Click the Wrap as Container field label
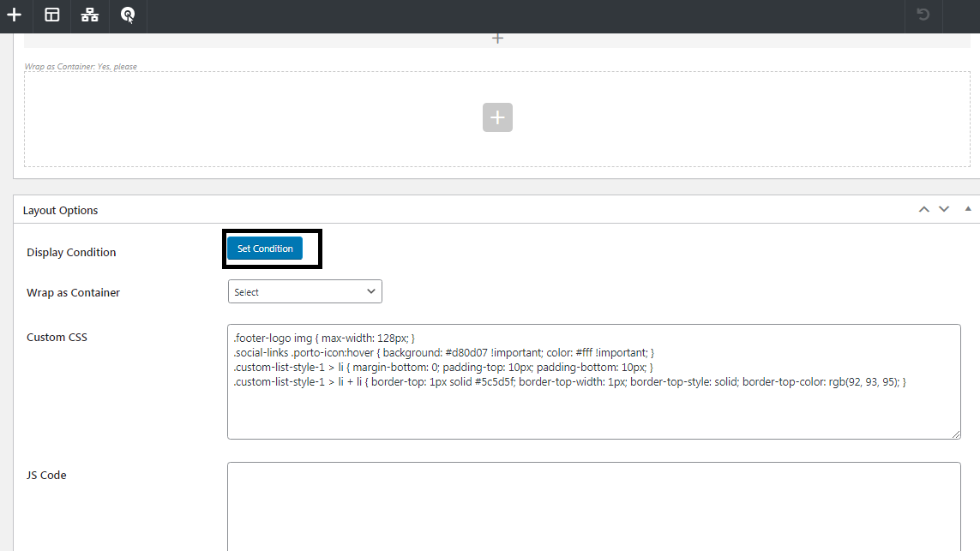This screenshot has width=980, height=551. click(73, 292)
